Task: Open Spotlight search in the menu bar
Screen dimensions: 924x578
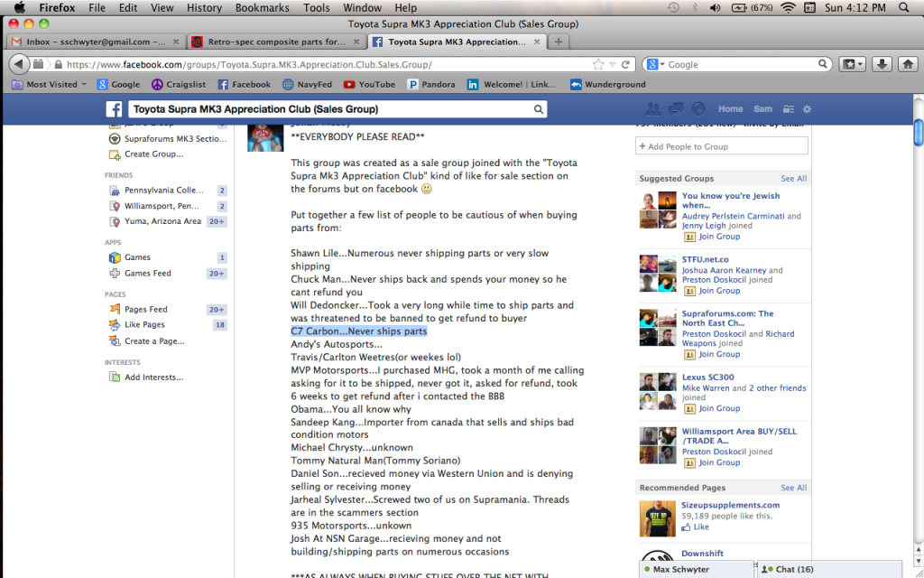Action: 904,7
